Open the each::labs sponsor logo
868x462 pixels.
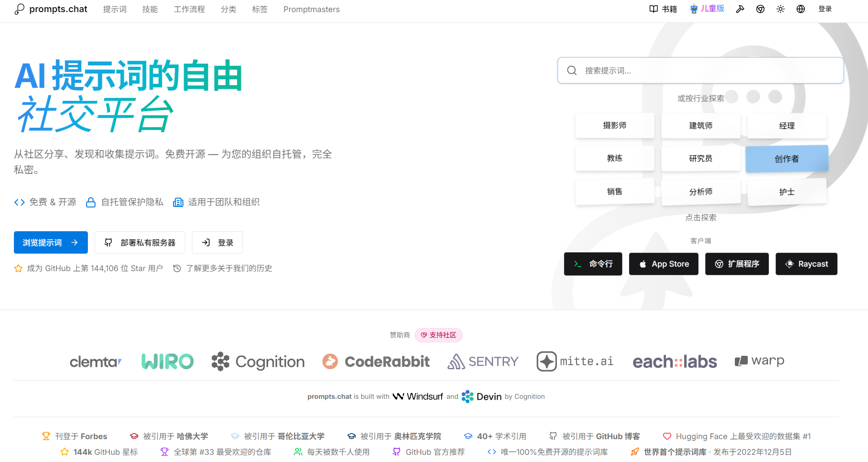tap(675, 362)
